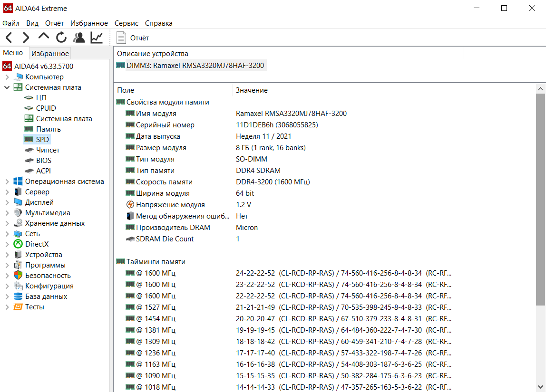Click the vertical scrollbar thumb
546x392 pixels.
point(540,200)
